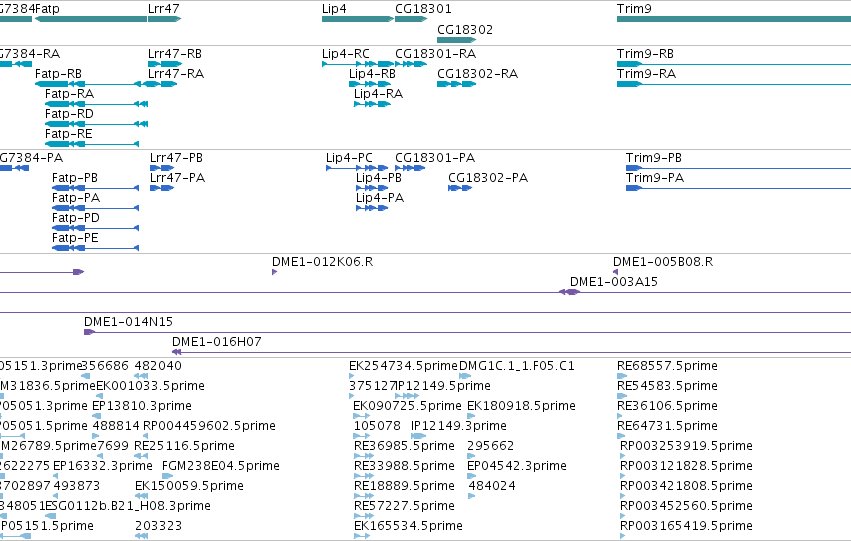Open the Lip4-PA protein feature
This screenshot has height=541, width=851.
coord(380,198)
